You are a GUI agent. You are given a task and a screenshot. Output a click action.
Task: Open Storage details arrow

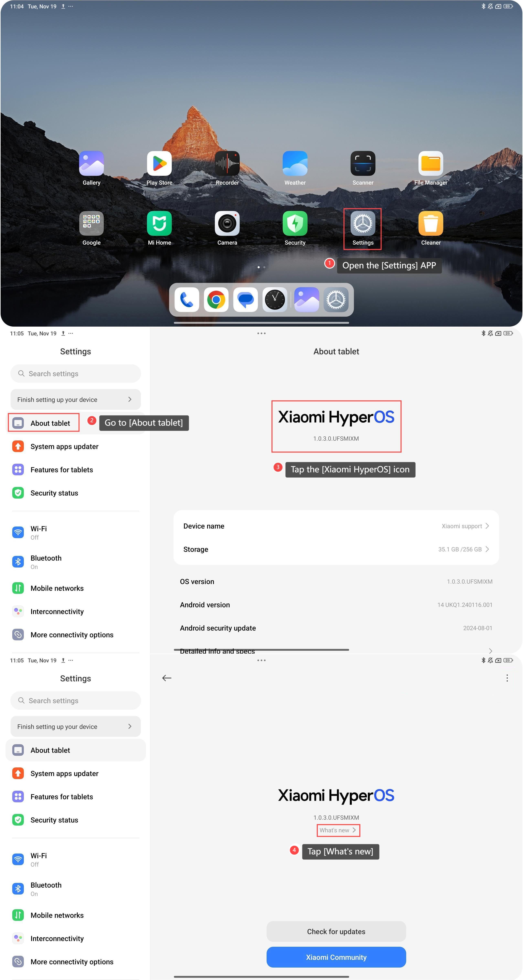(x=487, y=549)
